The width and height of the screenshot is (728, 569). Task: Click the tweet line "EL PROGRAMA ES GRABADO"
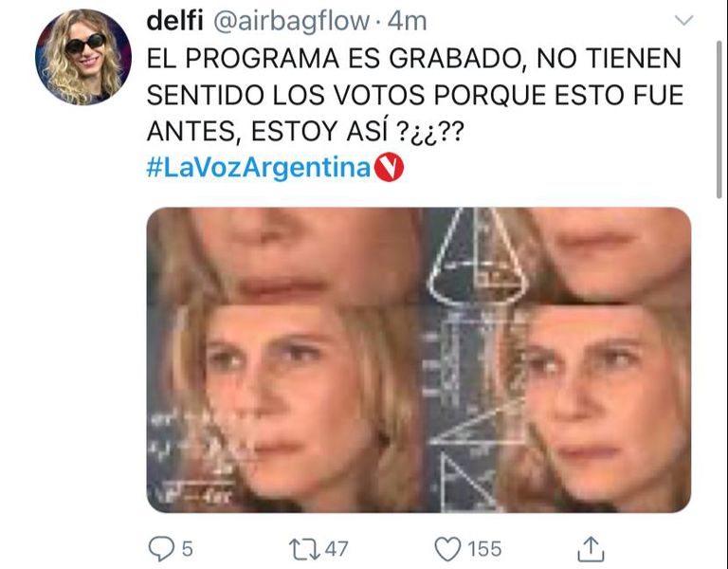(337, 59)
